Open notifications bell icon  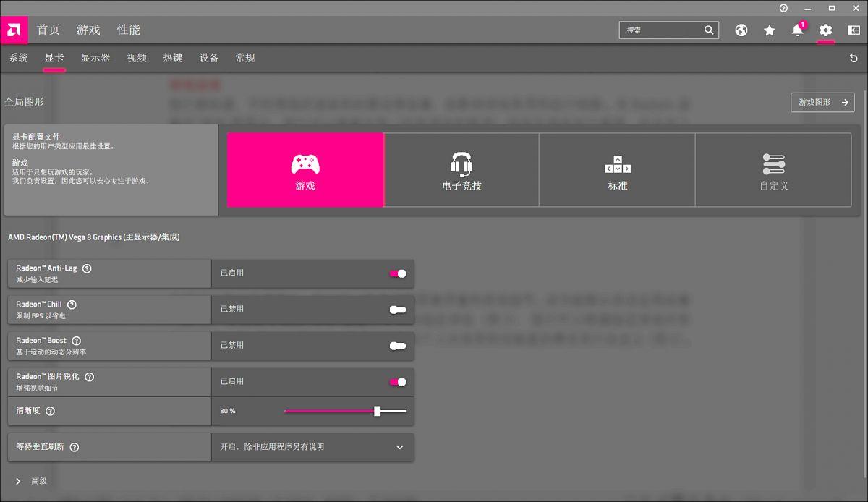pos(798,30)
